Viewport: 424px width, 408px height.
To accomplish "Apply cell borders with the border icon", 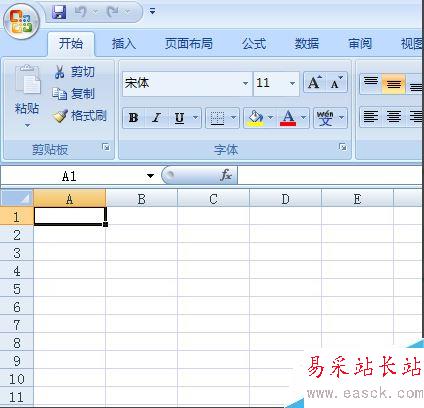I will click(x=217, y=118).
